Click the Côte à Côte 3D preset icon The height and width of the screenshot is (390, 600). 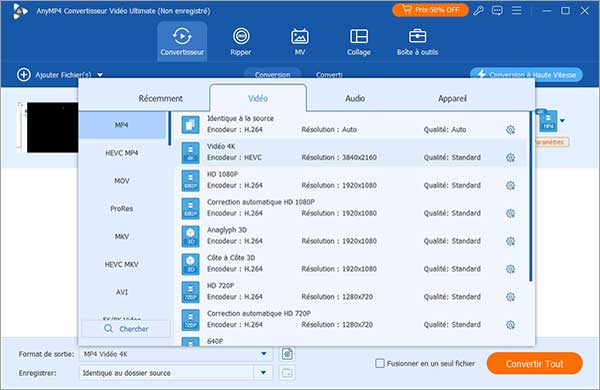190,264
